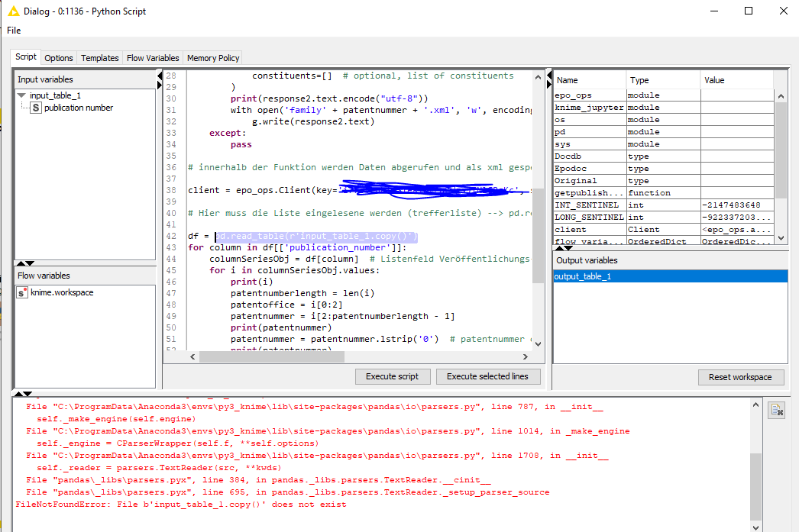Open the File menu

coord(14,31)
